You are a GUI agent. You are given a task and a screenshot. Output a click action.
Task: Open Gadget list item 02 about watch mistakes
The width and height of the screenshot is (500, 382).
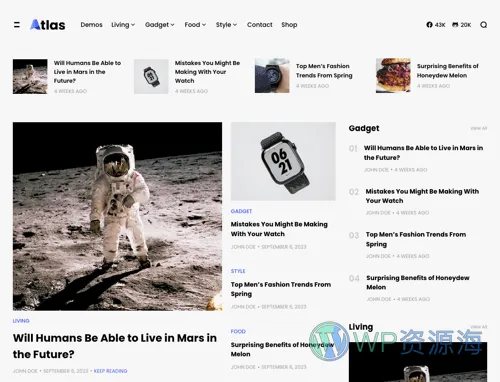tap(422, 196)
